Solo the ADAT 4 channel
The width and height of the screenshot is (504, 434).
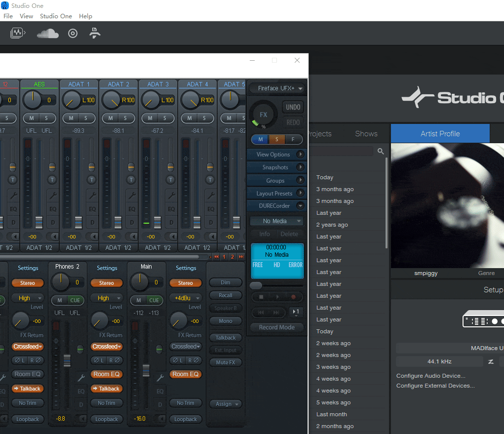click(x=204, y=118)
